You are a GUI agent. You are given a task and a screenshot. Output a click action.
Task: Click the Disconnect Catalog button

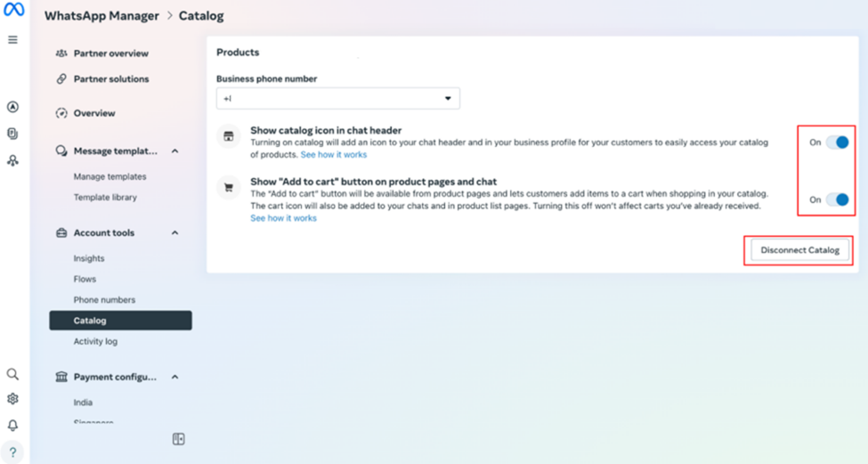[799, 250]
